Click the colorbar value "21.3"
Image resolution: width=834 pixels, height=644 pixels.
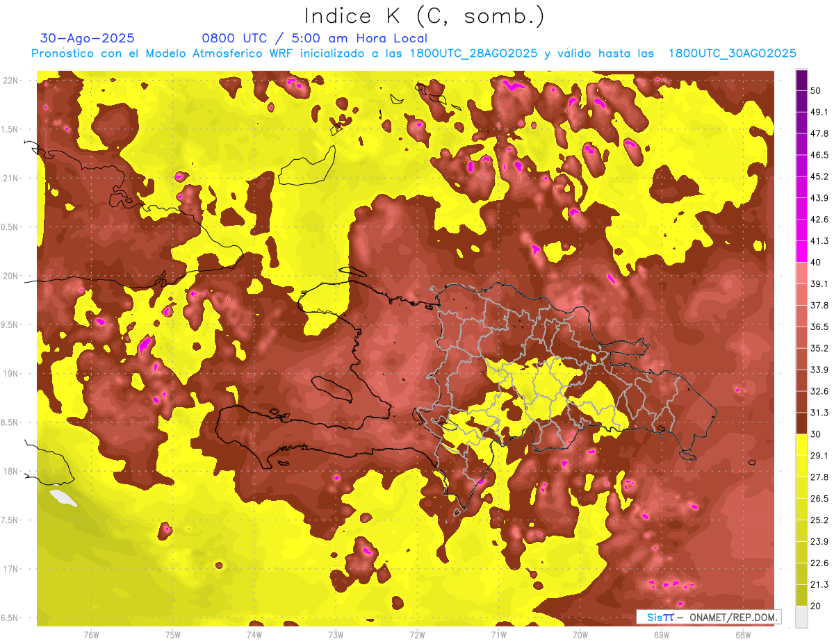[819, 584]
